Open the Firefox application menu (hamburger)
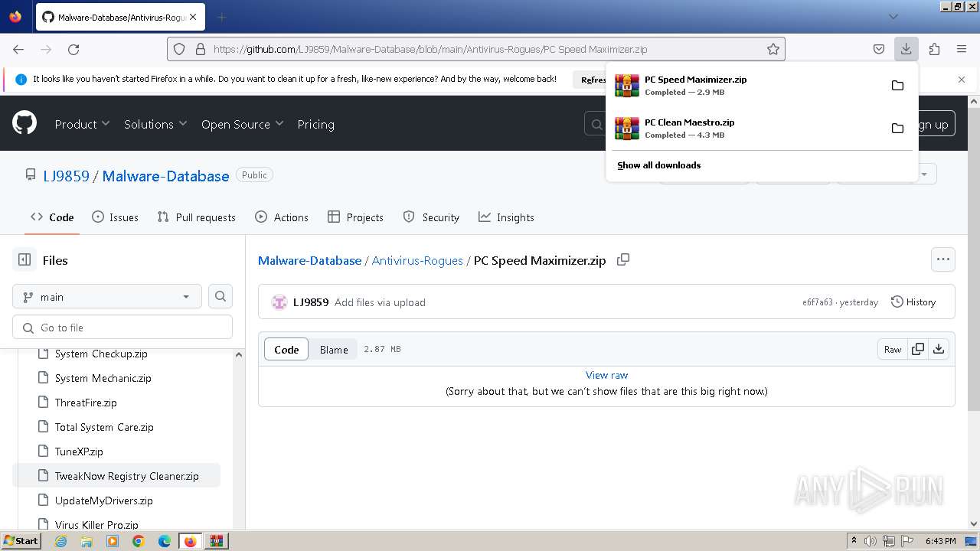This screenshot has height=551, width=980. click(962, 49)
